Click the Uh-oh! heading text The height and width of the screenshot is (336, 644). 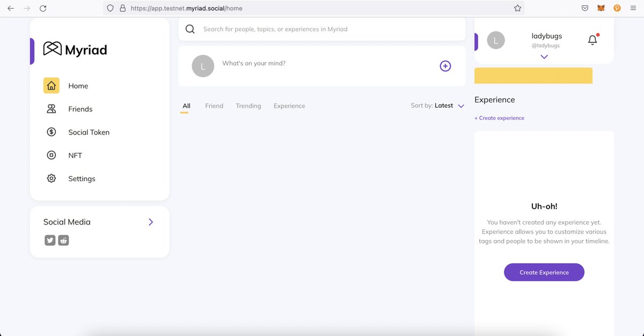[544, 206]
